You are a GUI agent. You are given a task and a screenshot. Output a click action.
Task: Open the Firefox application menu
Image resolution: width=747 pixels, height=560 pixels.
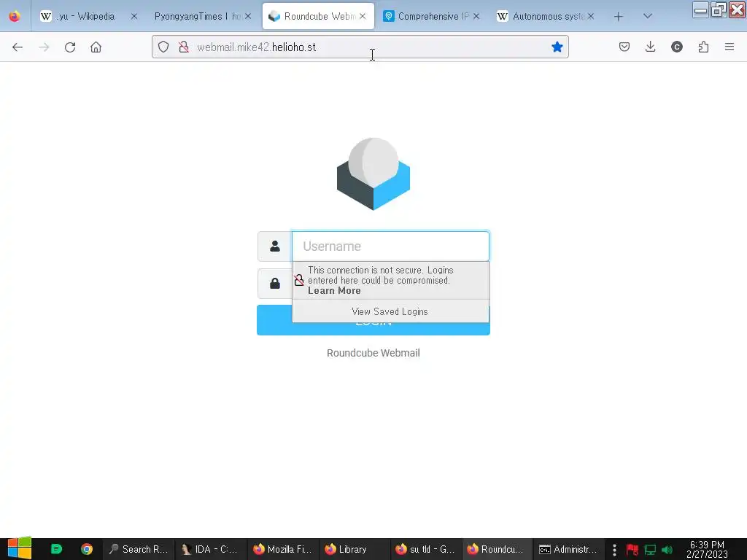[x=729, y=47]
